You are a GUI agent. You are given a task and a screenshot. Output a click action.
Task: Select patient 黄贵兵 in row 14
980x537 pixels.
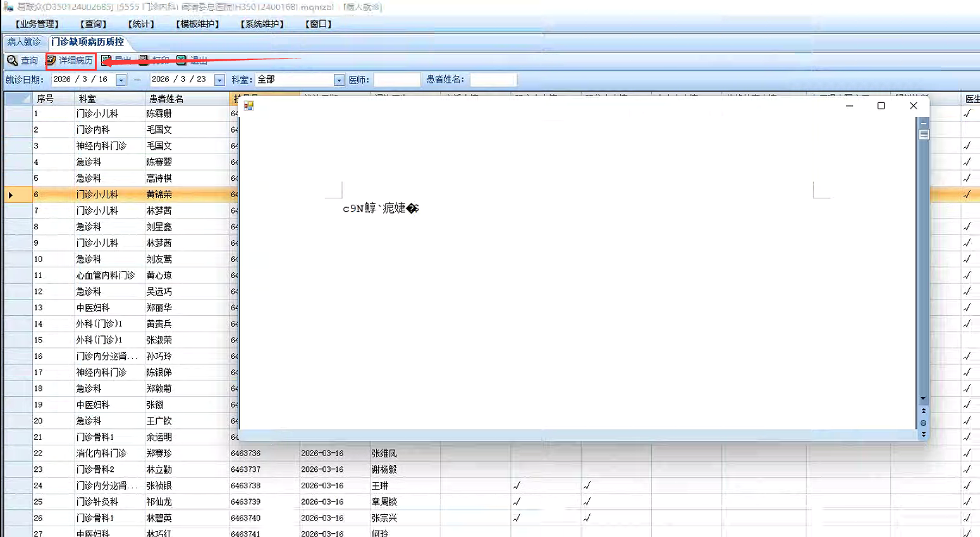[x=159, y=324]
